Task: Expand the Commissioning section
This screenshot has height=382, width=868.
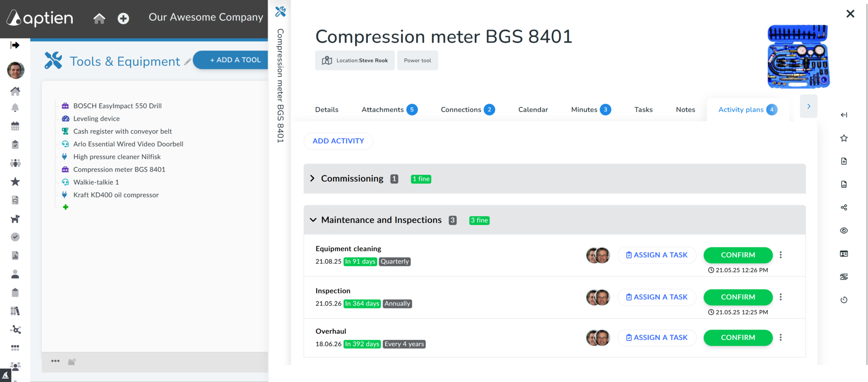Action: click(x=312, y=178)
